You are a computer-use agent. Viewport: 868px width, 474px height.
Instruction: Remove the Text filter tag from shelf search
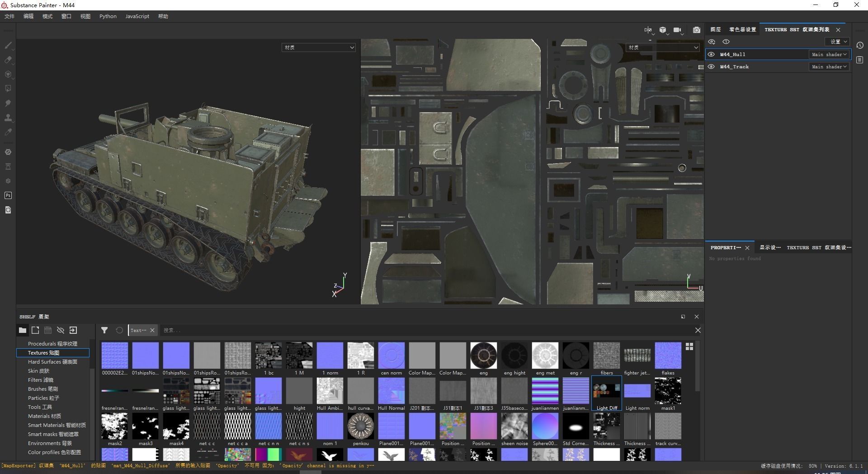(152, 330)
